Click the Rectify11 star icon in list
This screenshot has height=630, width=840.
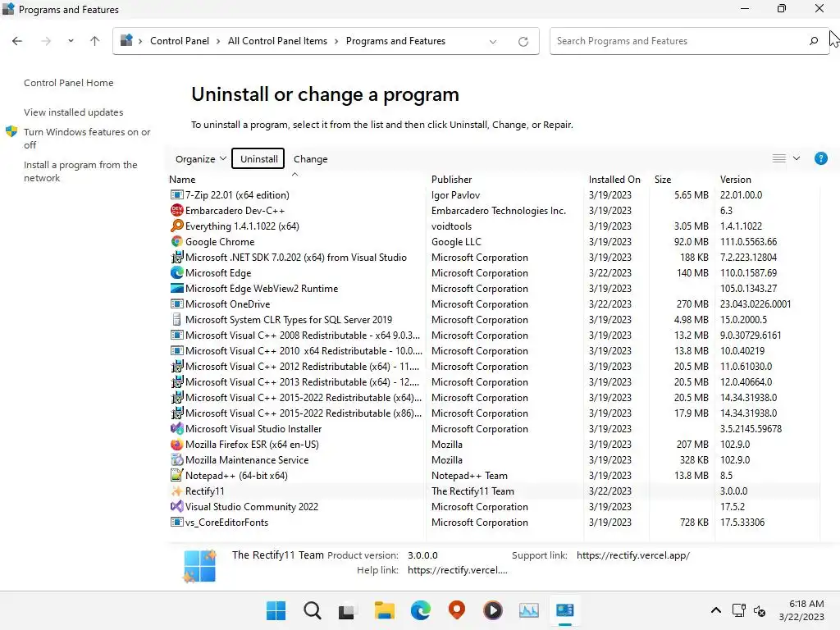coord(176,491)
